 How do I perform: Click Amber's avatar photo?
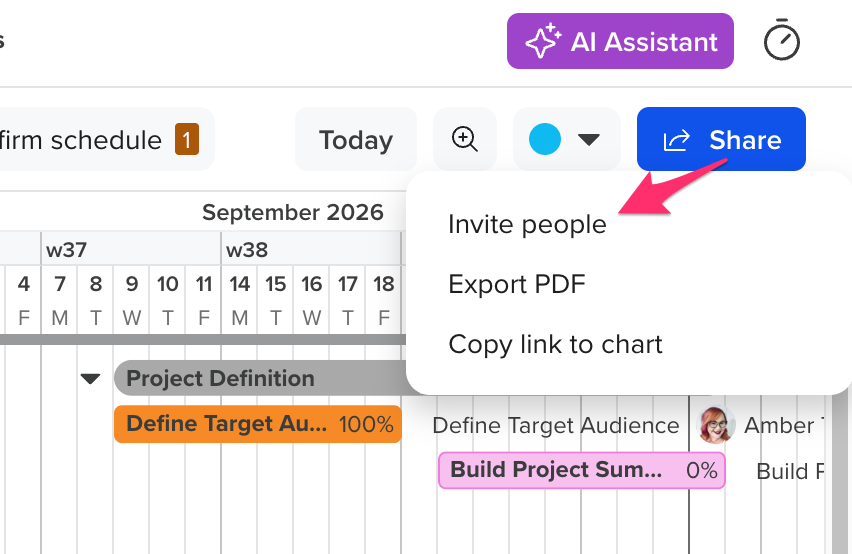716,425
